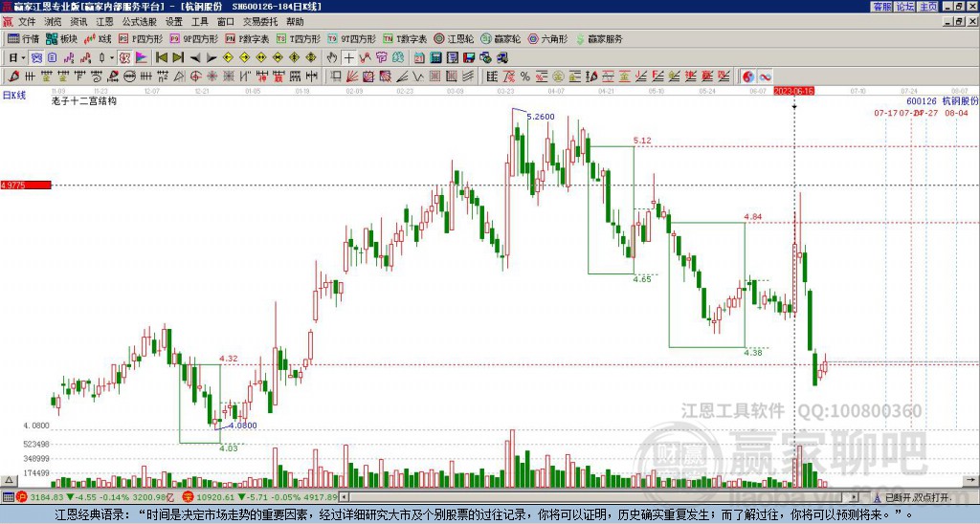This screenshot has height=524, width=980.
Task: Select the red fan-lines angle tool
Action: pyautogui.click(x=352, y=76)
